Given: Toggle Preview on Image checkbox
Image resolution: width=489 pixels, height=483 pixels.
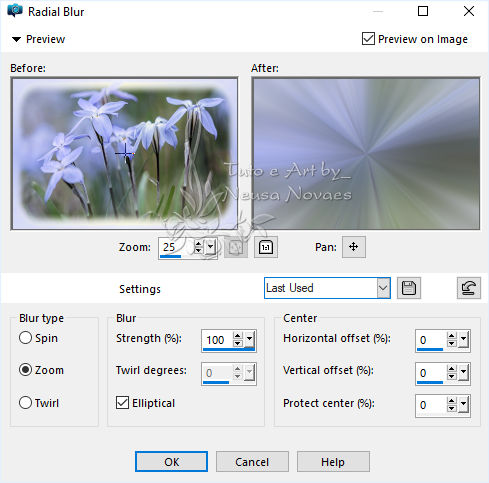Looking at the screenshot, I should (368, 39).
